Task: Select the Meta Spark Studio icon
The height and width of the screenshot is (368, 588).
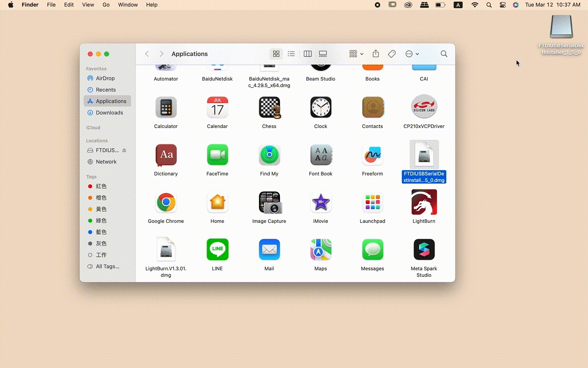Action: (424, 250)
